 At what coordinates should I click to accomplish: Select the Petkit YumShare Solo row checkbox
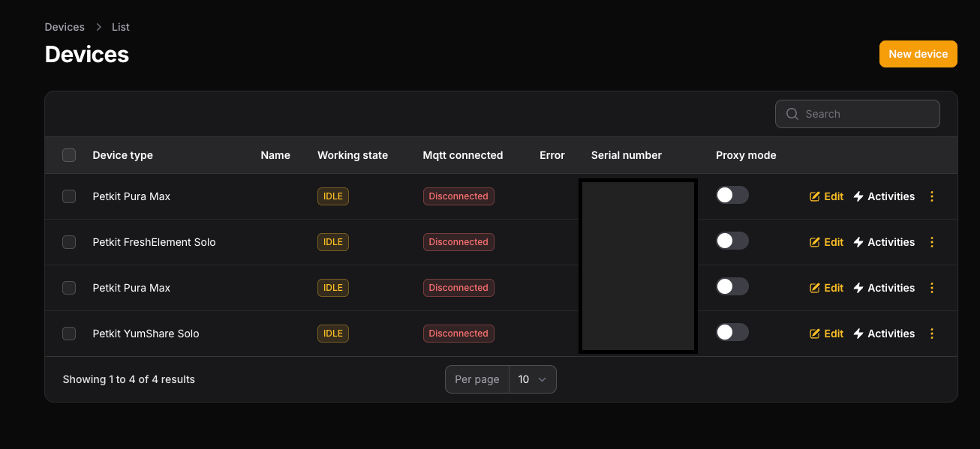(x=69, y=334)
